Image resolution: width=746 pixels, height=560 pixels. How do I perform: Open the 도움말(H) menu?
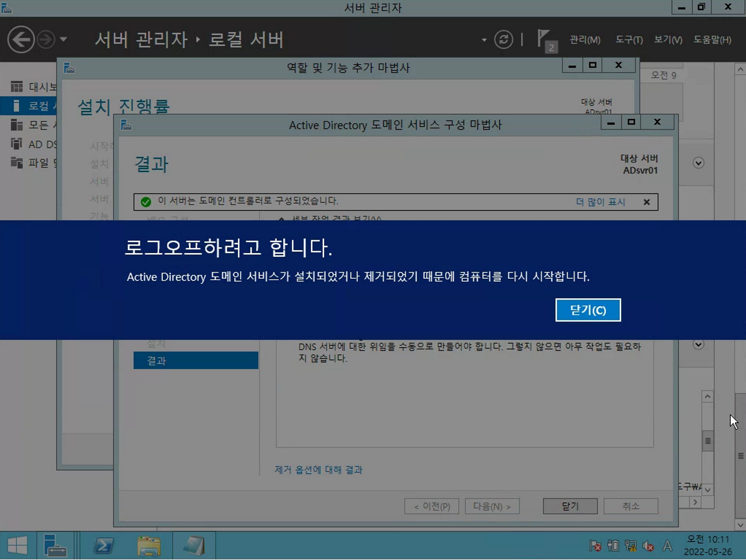point(712,40)
